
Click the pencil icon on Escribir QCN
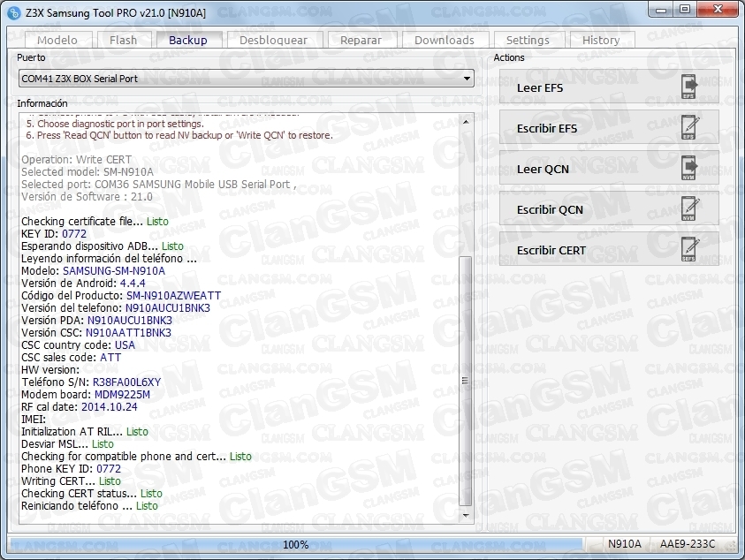(x=690, y=209)
